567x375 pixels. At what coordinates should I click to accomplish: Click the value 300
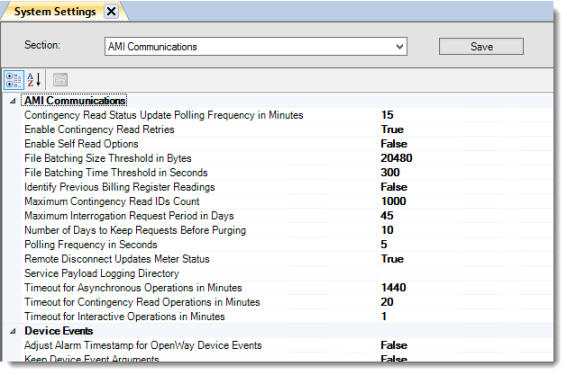pos(390,172)
